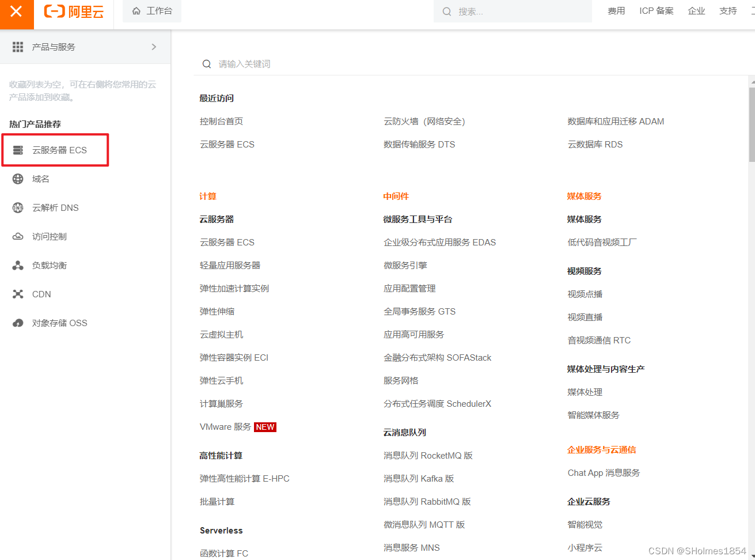Open the 工作台 menu item
The width and height of the screenshot is (755, 560).
click(x=152, y=10)
